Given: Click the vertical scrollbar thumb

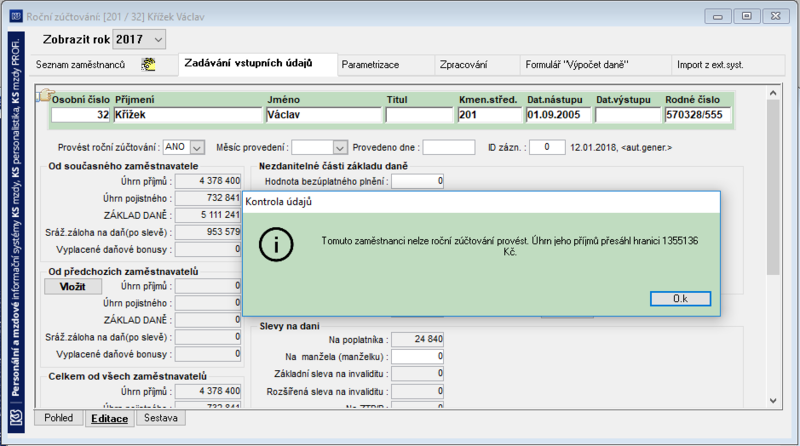Looking at the screenshot, I should tap(773, 187).
